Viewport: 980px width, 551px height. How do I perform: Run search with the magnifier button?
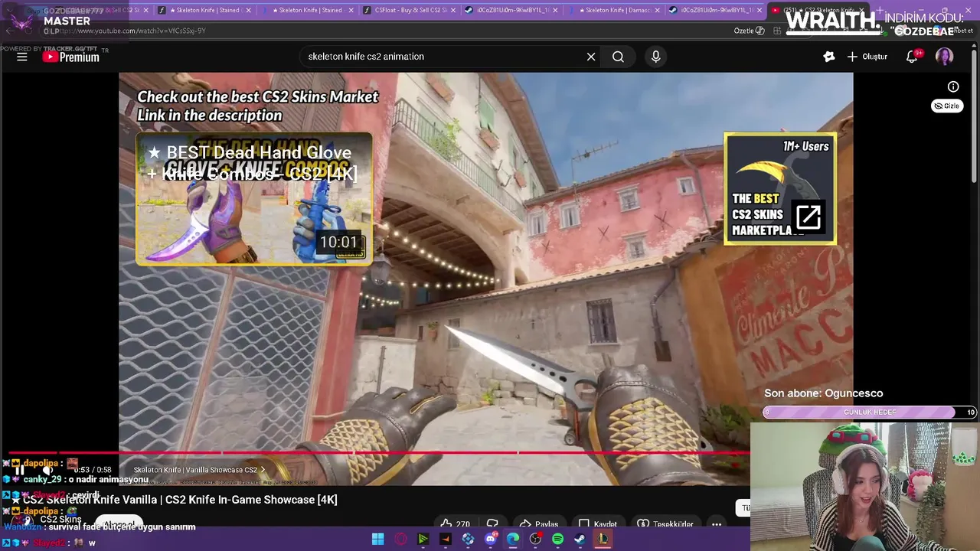[618, 57]
